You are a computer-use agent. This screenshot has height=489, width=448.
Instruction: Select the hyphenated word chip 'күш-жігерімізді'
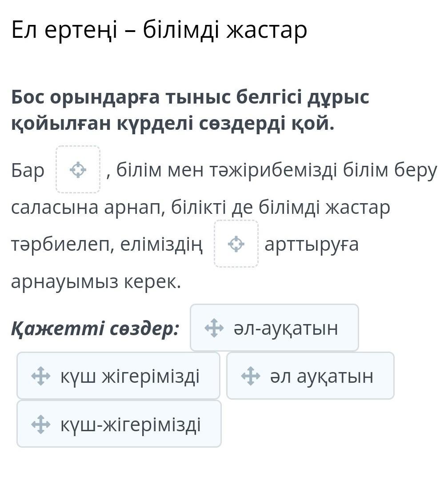point(119,424)
